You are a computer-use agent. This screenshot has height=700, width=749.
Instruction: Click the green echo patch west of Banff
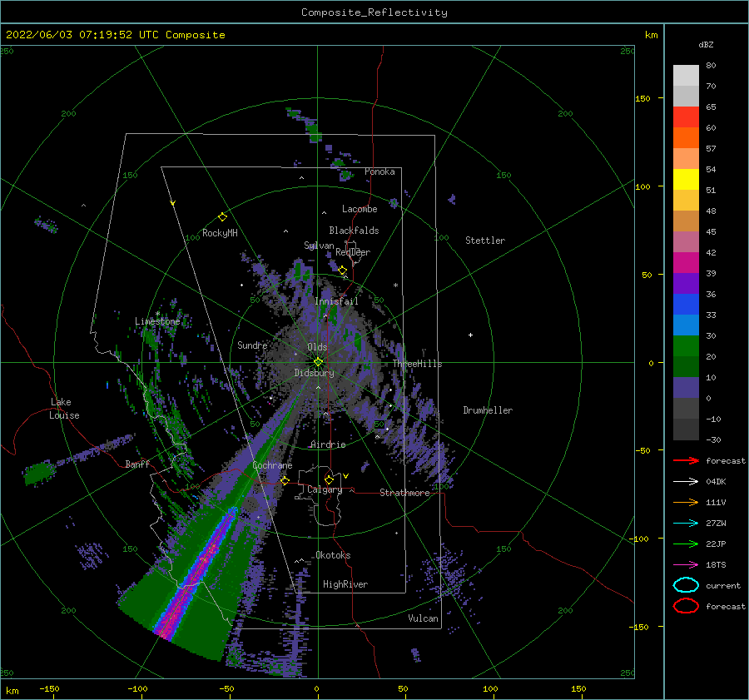tap(38, 472)
